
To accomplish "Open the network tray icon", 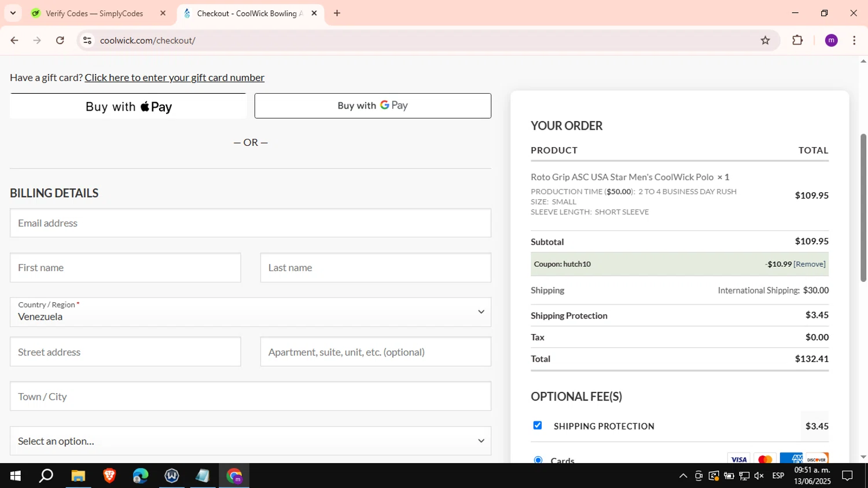I will pyautogui.click(x=744, y=476).
